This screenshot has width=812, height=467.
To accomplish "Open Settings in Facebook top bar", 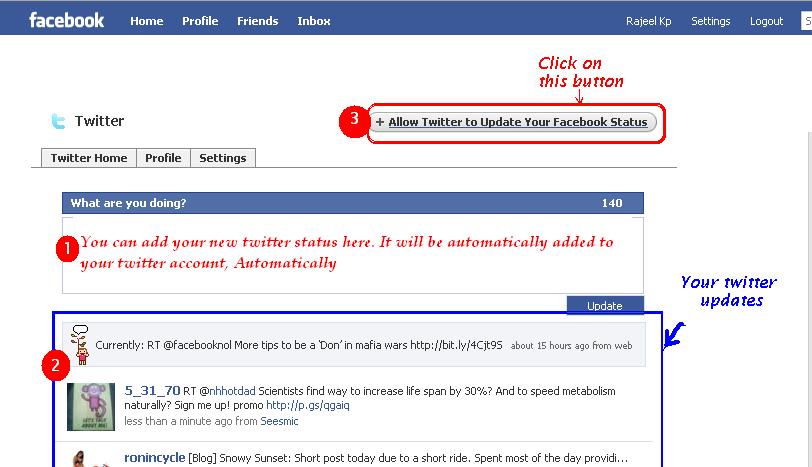I will [x=710, y=21].
